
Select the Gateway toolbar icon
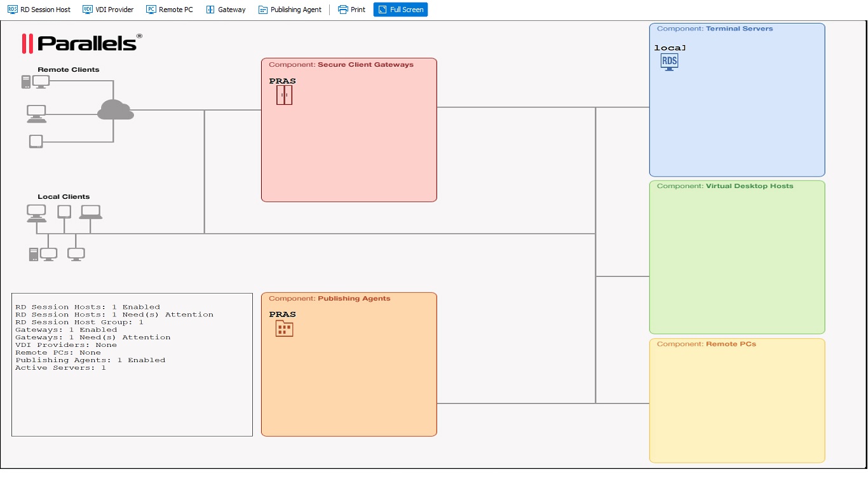pyautogui.click(x=226, y=10)
